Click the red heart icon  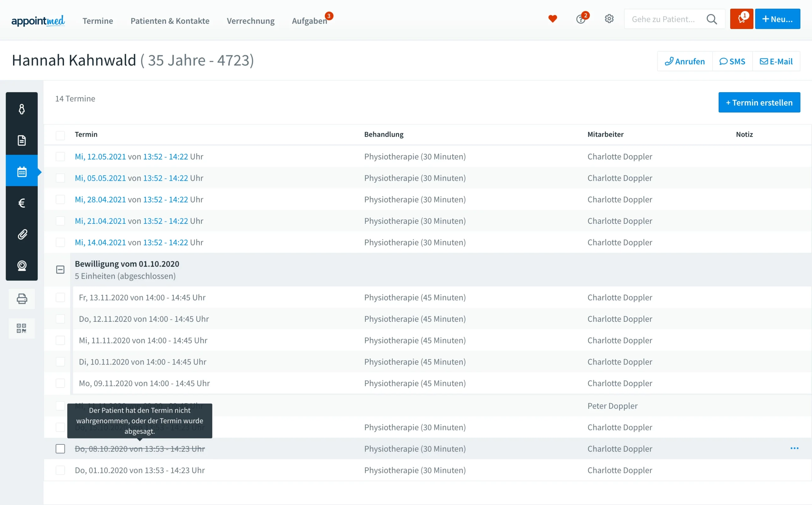pyautogui.click(x=552, y=19)
